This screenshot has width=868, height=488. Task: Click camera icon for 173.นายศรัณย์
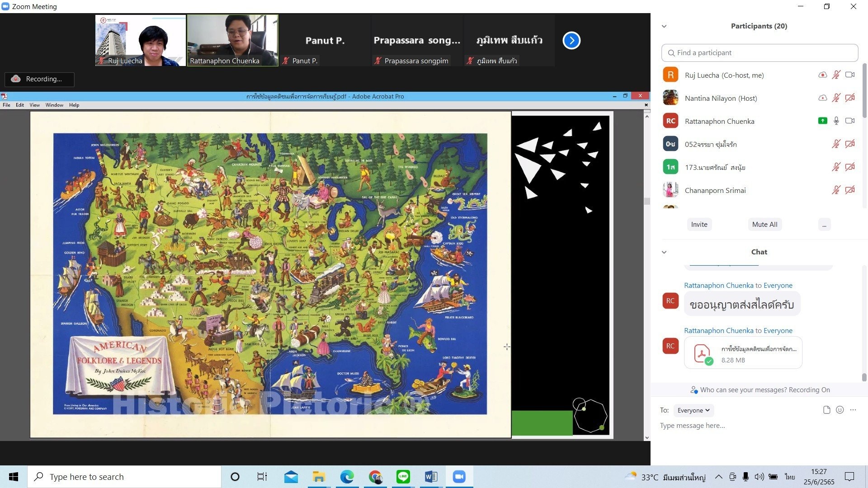coord(850,167)
